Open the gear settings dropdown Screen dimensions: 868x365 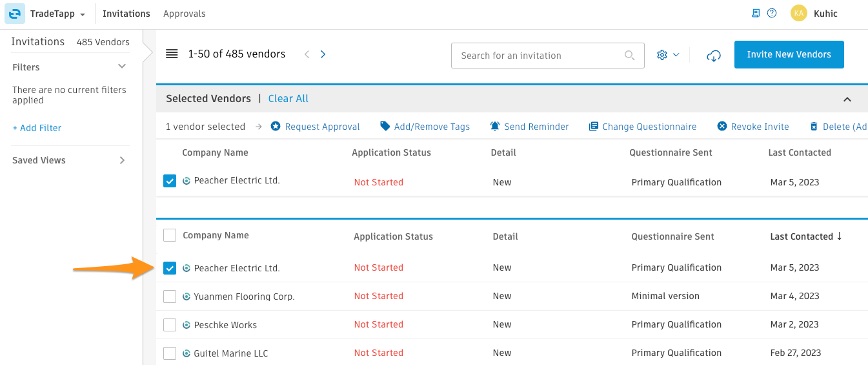tap(668, 55)
